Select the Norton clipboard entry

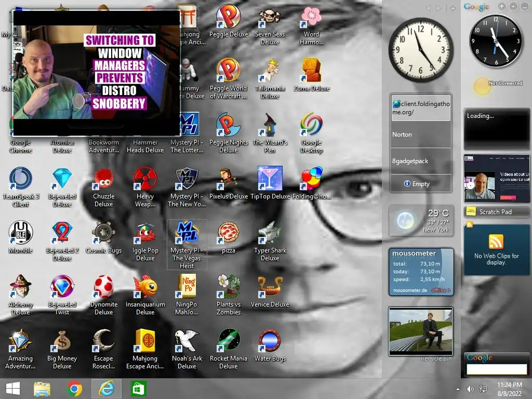pyautogui.click(x=421, y=135)
